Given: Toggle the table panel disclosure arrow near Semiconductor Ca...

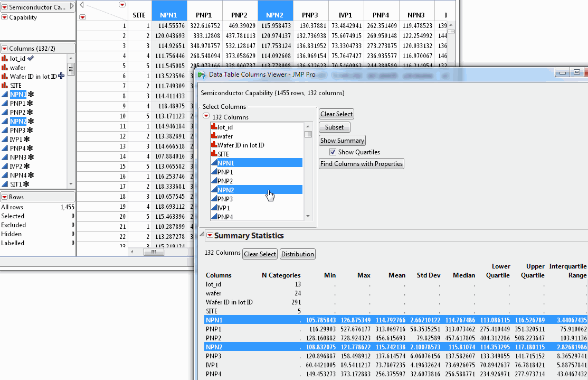Looking at the screenshot, I should click(x=72, y=6).
